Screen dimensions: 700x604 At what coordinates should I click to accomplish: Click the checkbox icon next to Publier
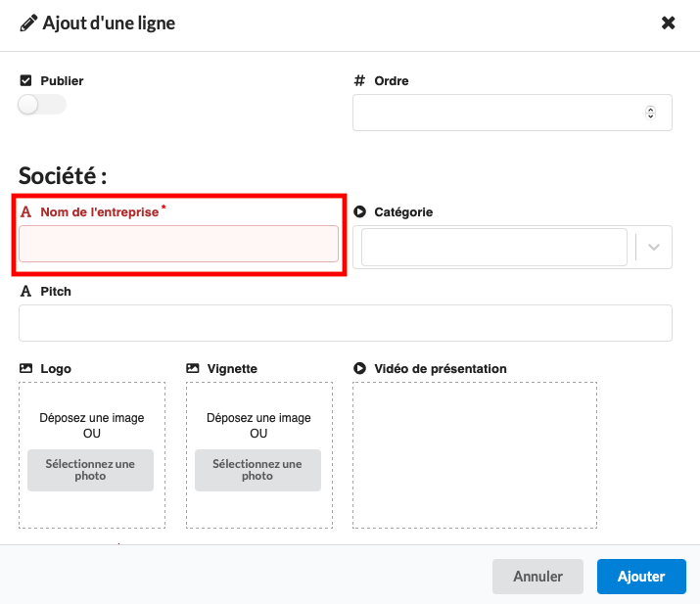click(26, 81)
